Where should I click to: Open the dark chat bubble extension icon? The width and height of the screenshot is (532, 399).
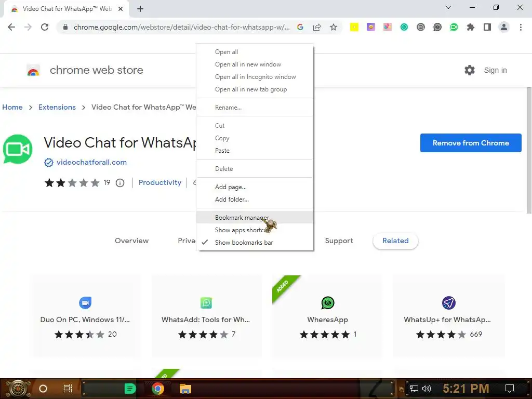pos(437,27)
